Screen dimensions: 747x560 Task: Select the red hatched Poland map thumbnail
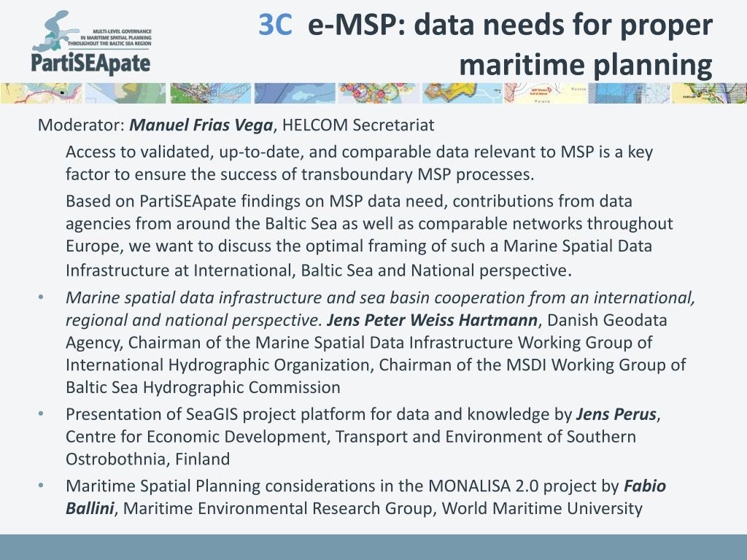pyautogui.click(x=546, y=93)
